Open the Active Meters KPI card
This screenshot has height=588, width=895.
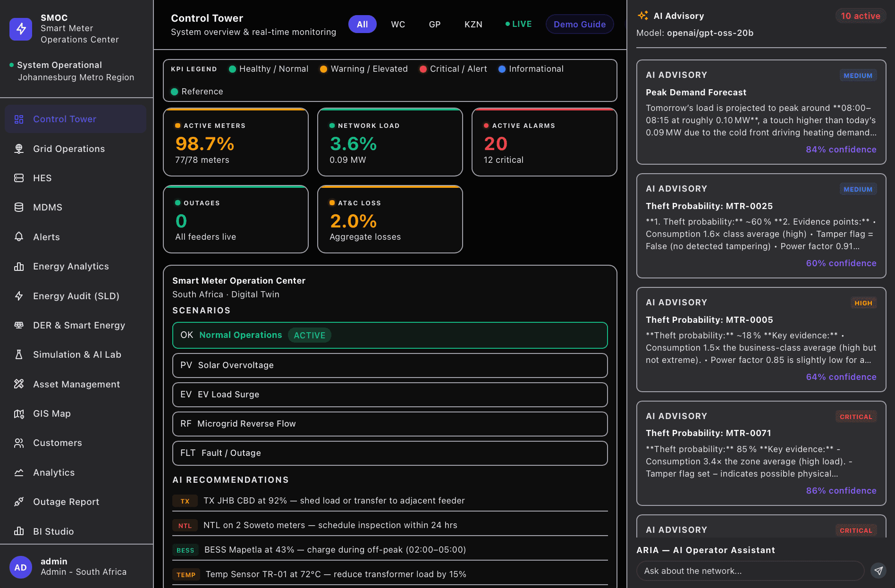(x=236, y=142)
